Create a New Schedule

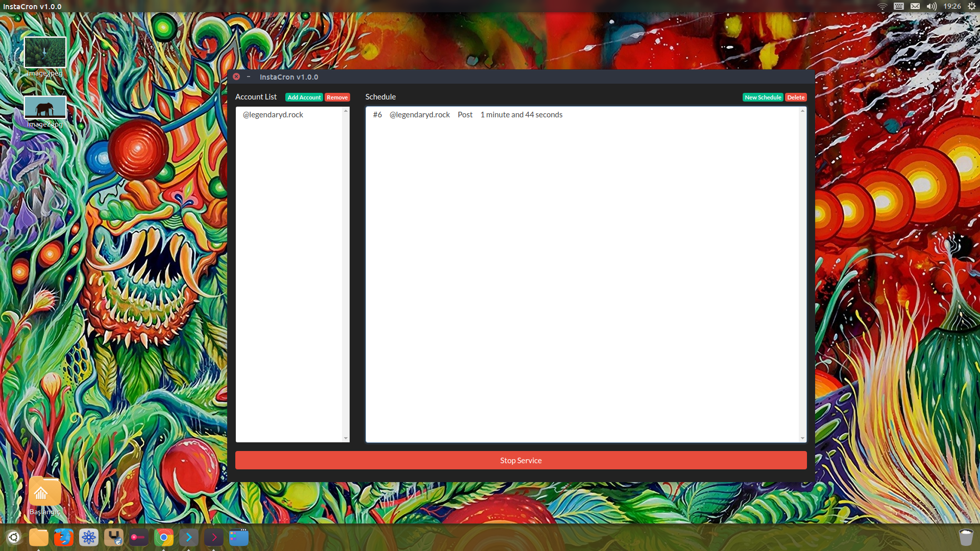(763, 97)
